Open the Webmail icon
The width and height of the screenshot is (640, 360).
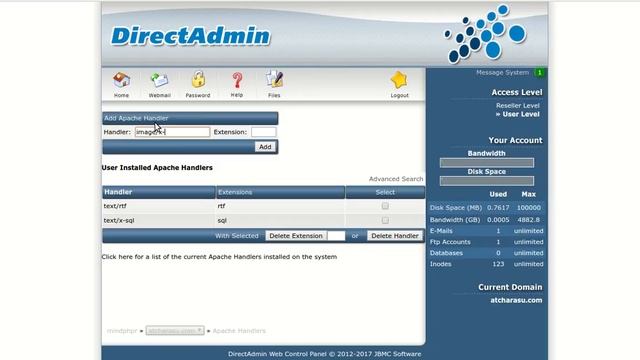pos(159,80)
